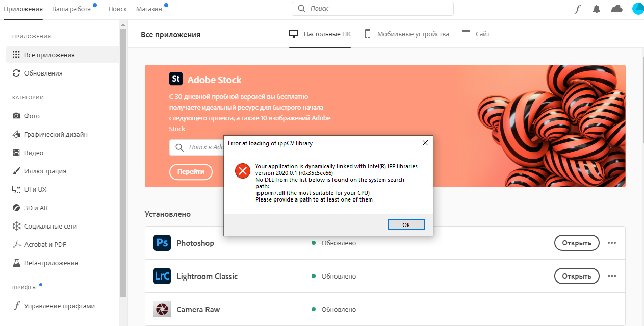Open more options for Photoshop
644x326 pixels.
[x=612, y=243]
